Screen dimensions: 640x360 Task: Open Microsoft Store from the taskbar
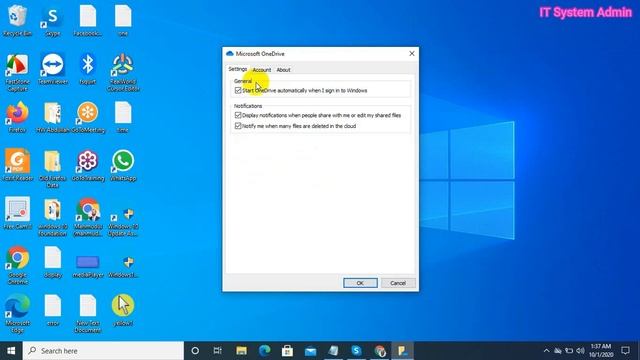(x=287, y=351)
